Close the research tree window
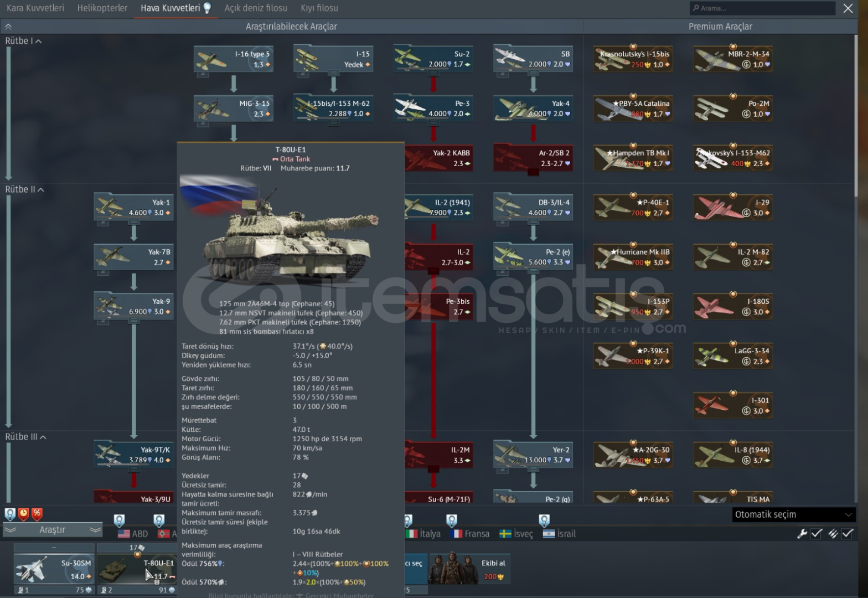This screenshot has height=598, width=868. tap(848, 8)
